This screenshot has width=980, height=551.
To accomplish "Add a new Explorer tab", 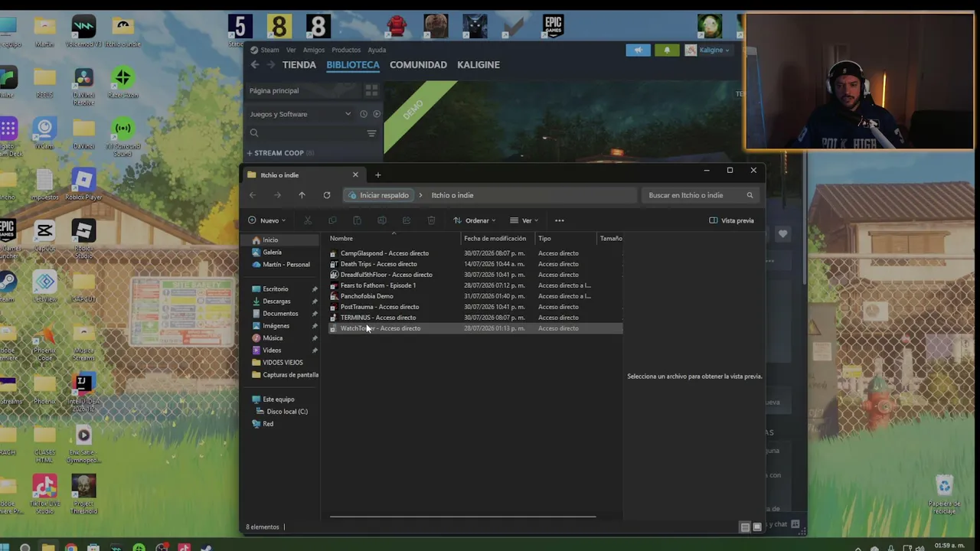I will (377, 175).
